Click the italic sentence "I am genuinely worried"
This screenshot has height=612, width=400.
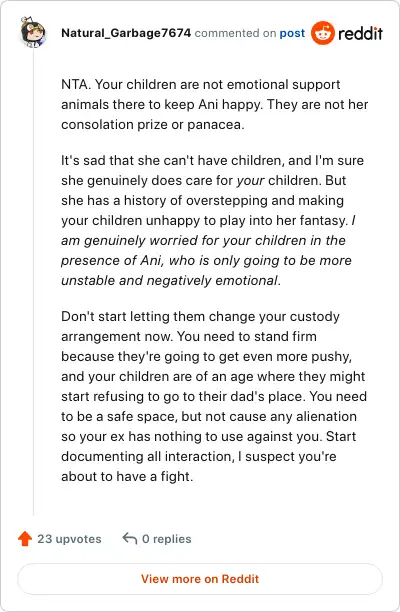pyautogui.click(x=206, y=250)
